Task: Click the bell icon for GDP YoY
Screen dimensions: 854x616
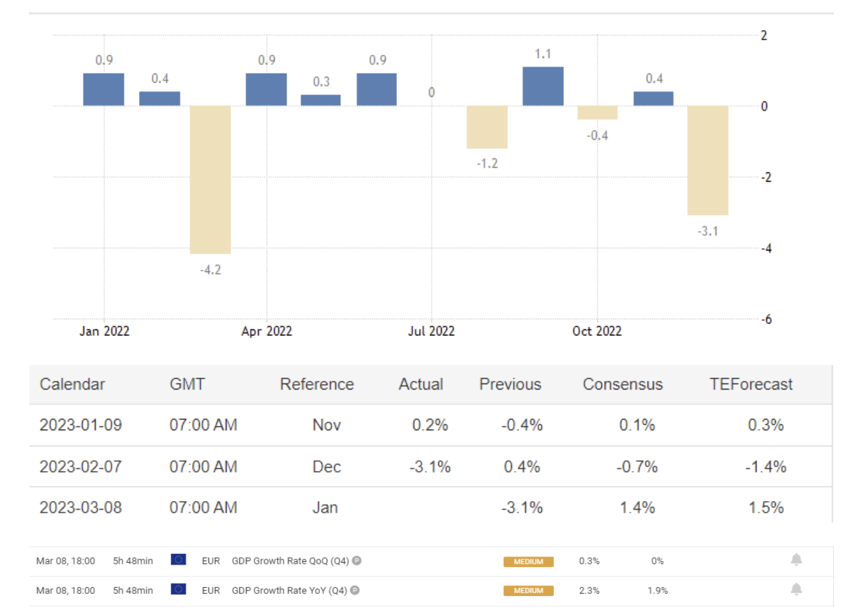Action: coord(796,589)
